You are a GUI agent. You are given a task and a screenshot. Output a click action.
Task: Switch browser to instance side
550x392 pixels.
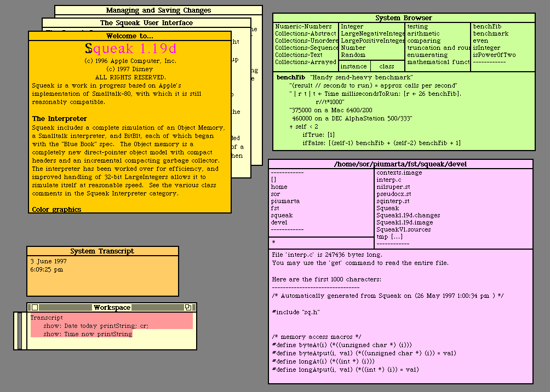coord(354,66)
